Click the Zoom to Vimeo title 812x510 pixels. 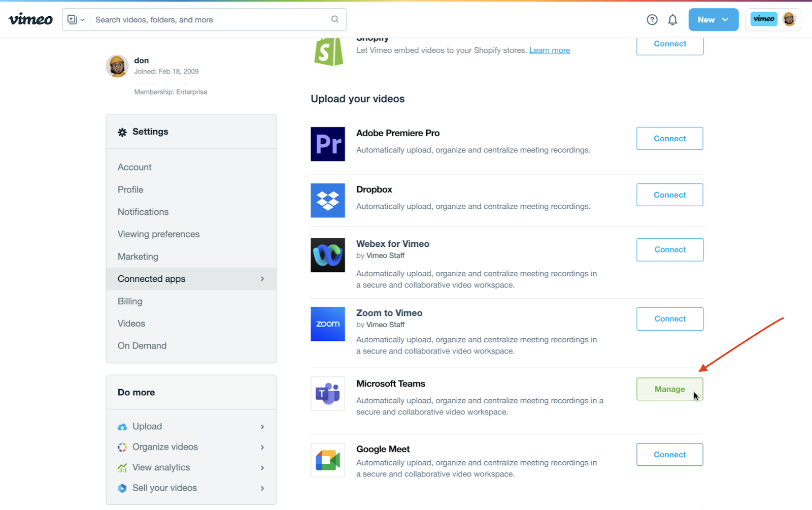click(389, 313)
